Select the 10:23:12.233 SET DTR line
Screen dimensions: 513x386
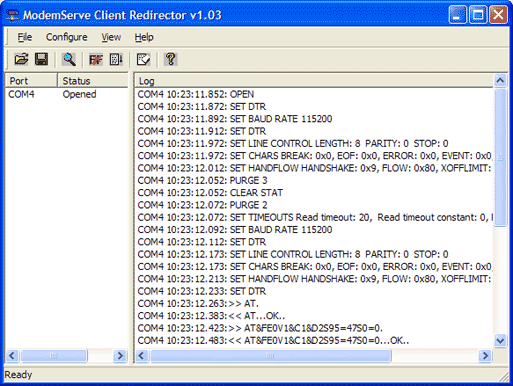202,292
